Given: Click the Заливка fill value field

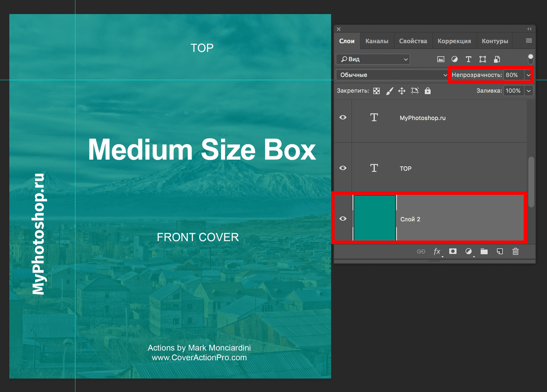Looking at the screenshot, I should click(x=513, y=91).
